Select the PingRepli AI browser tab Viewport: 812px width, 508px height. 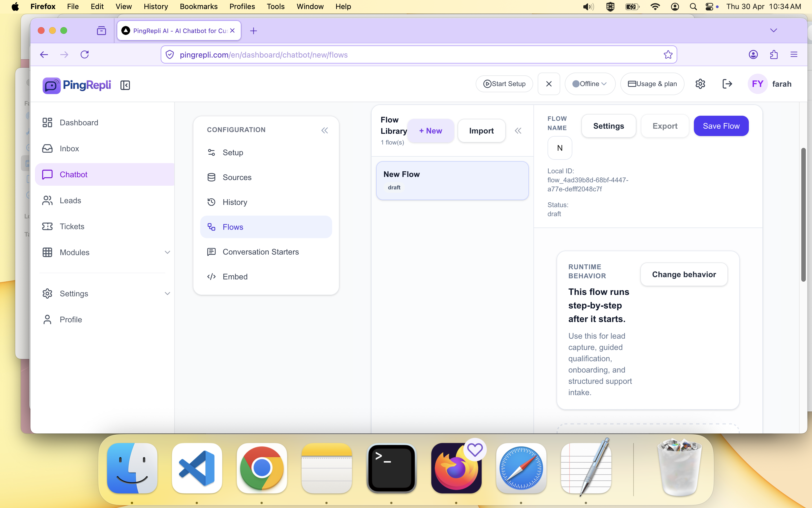point(179,30)
